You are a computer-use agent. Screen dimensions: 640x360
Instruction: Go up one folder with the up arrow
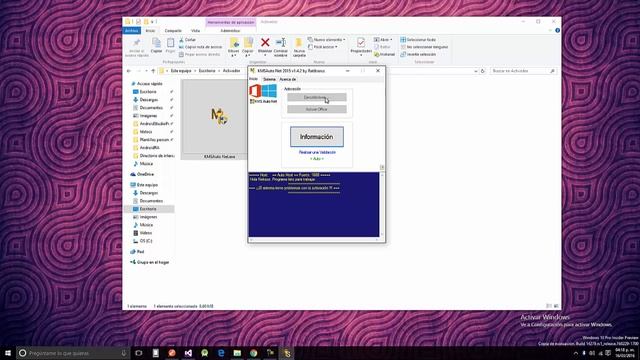[x=153, y=71]
